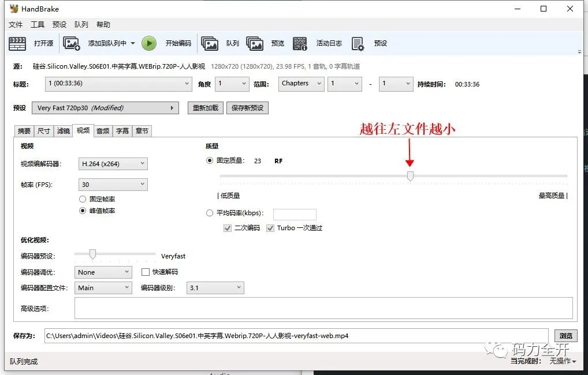Viewport: 588px width, 375px height.
Task: Switch to the 摘要 tab
Action: 24,131
